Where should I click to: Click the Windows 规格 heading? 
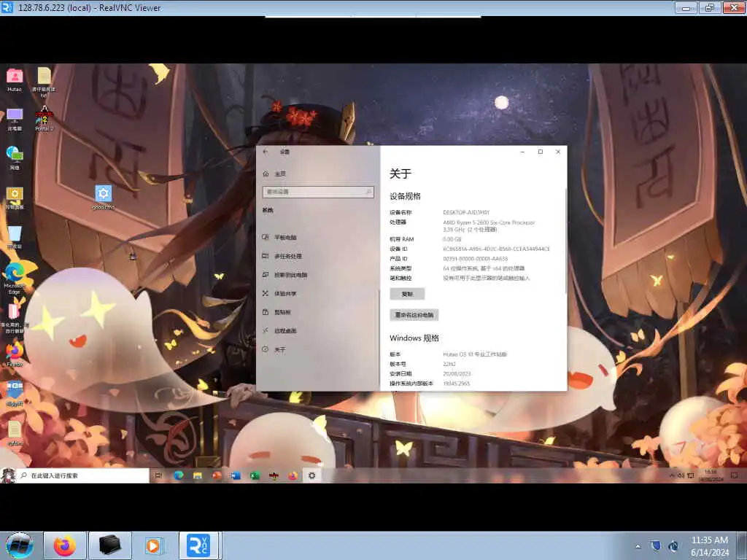click(x=414, y=338)
